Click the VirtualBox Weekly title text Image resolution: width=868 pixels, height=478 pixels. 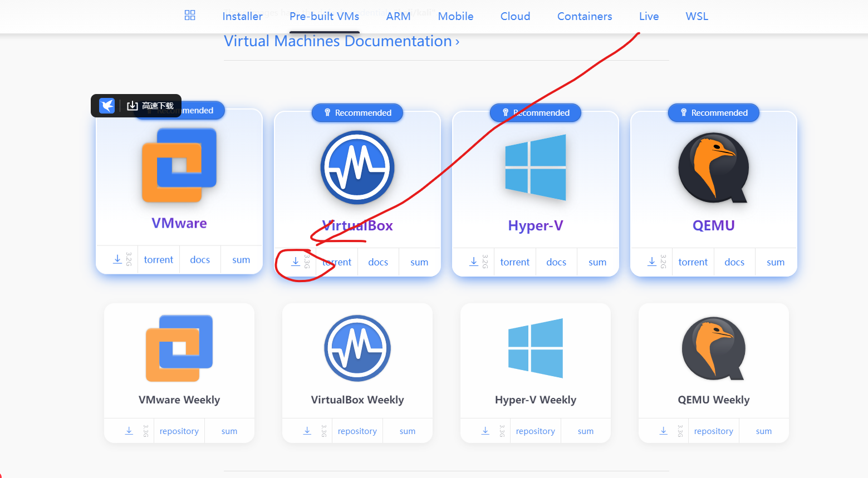tap(357, 400)
